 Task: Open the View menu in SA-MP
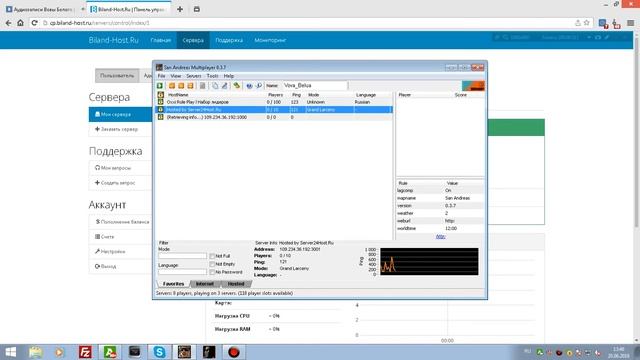(176, 76)
